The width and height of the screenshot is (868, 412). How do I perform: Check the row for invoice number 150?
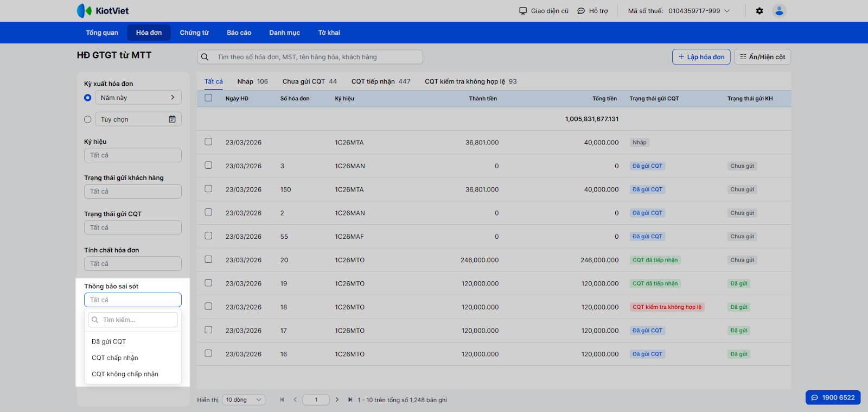point(208,189)
